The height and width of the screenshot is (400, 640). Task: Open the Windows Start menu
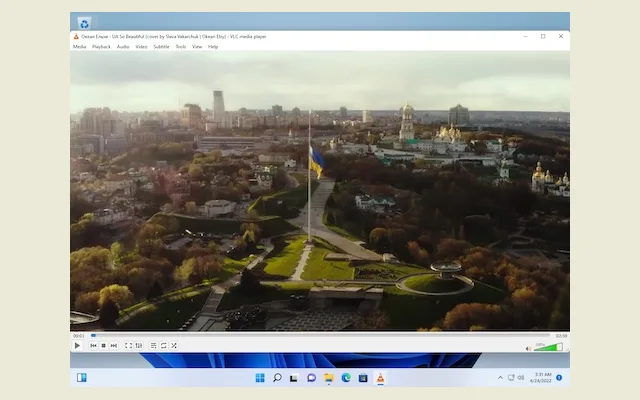(x=260, y=378)
